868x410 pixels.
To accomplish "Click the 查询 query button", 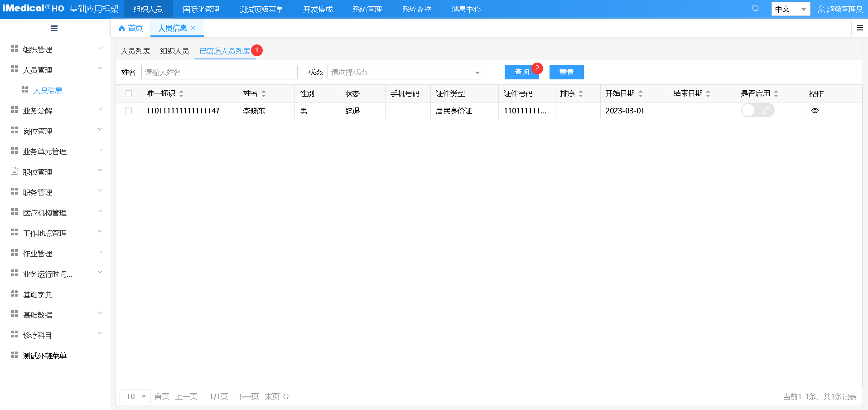I will click(521, 72).
